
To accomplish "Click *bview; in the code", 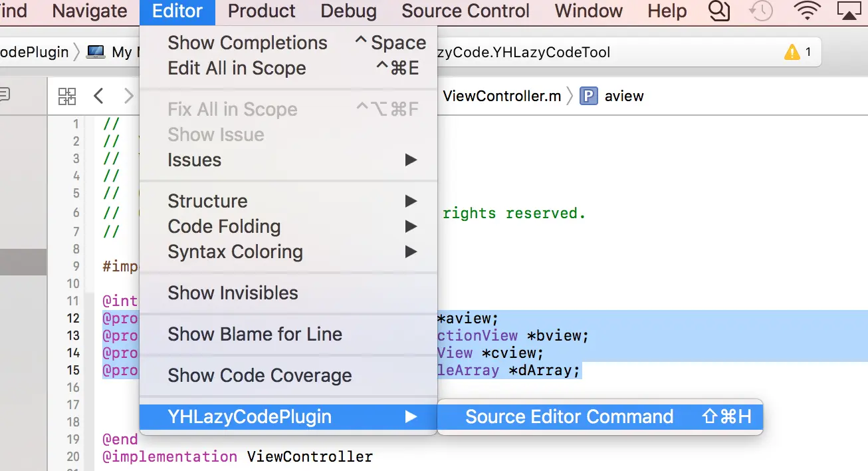I will (x=558, y=335).
